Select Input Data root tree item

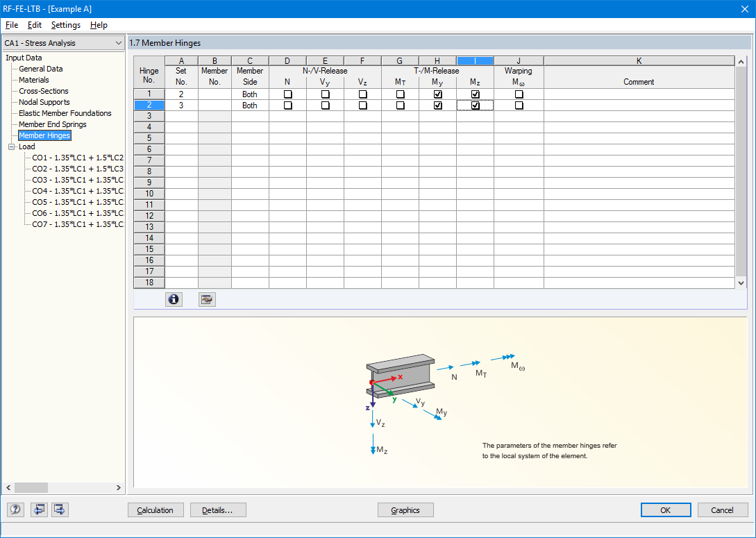click(x=24, y=58)
